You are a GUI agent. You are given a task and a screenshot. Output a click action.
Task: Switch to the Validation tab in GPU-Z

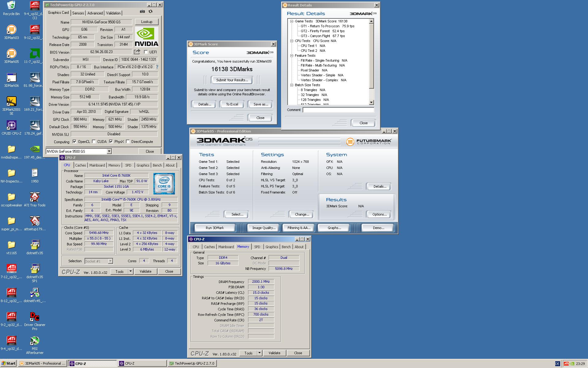(x=113, y=13)
